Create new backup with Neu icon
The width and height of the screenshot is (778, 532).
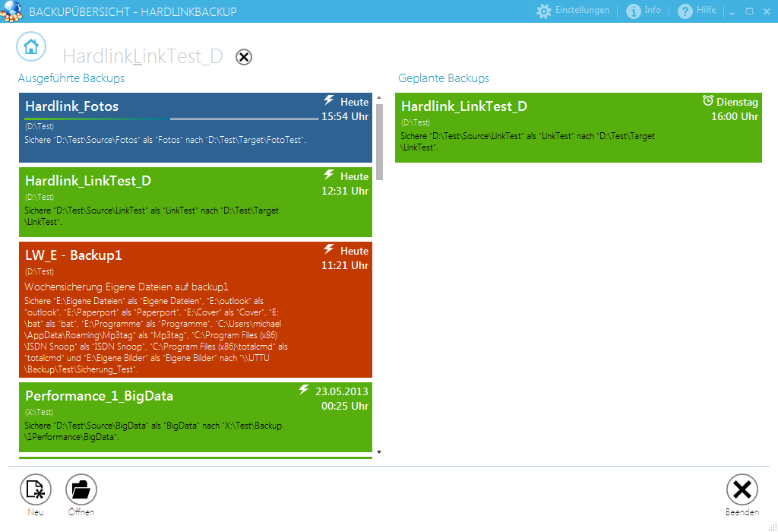[x=35, y=490]
